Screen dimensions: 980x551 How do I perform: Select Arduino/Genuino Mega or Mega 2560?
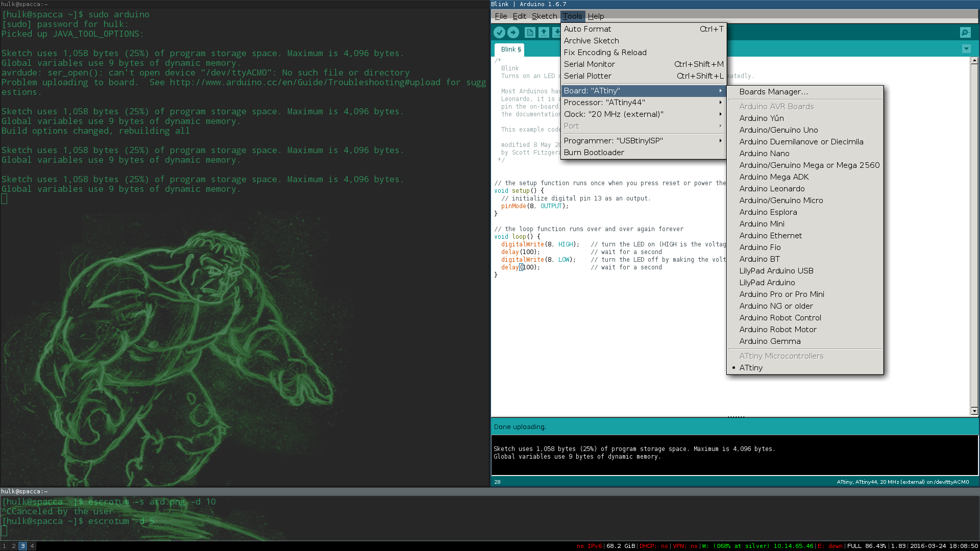click(x=805, y=165)
